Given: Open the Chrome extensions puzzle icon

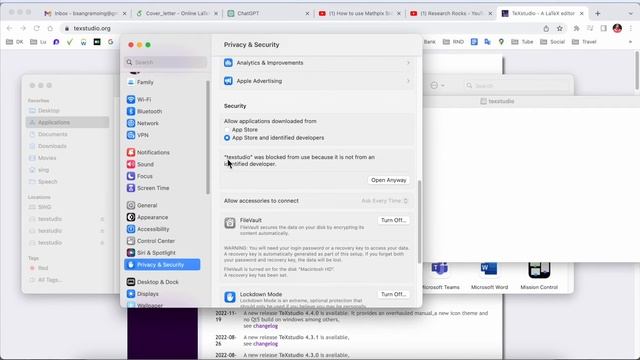Looking at the screenshot, I should point(576,28).
